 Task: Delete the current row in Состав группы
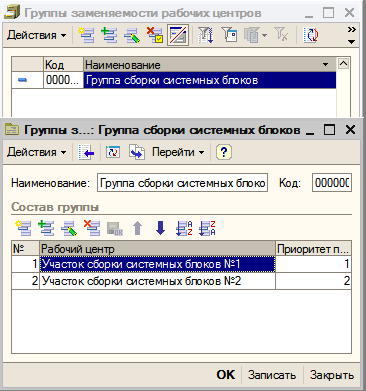[x=92, y=228]
